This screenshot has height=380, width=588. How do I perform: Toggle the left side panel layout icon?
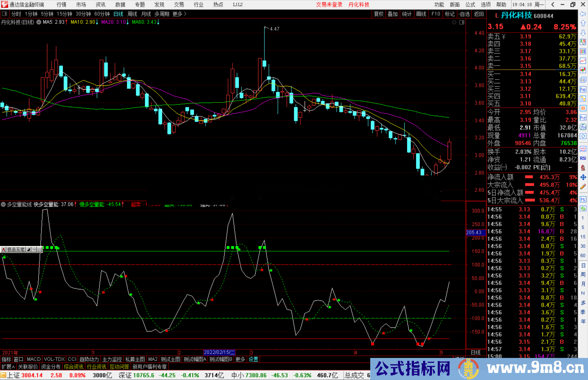coord(5,14)
